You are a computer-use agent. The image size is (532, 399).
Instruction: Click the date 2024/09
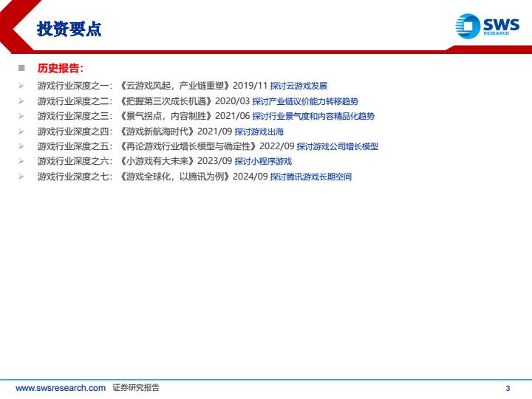click(x=250, y=176)
